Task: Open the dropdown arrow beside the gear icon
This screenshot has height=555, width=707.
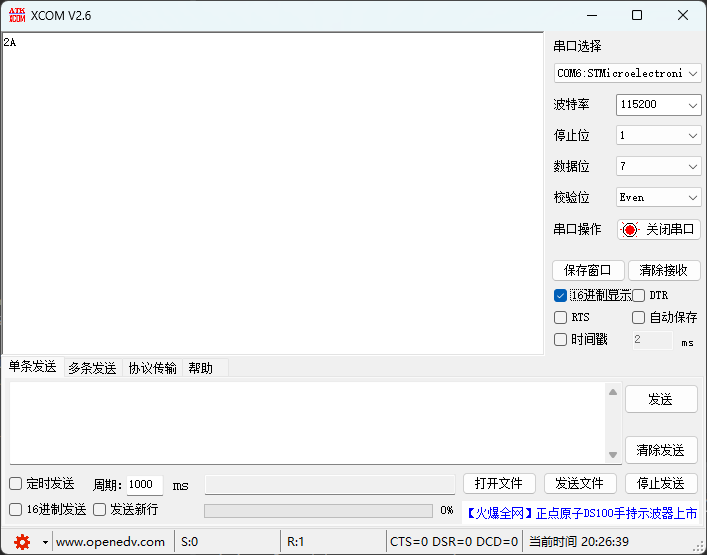Action: pyautogui.click(x=45, y=542)
